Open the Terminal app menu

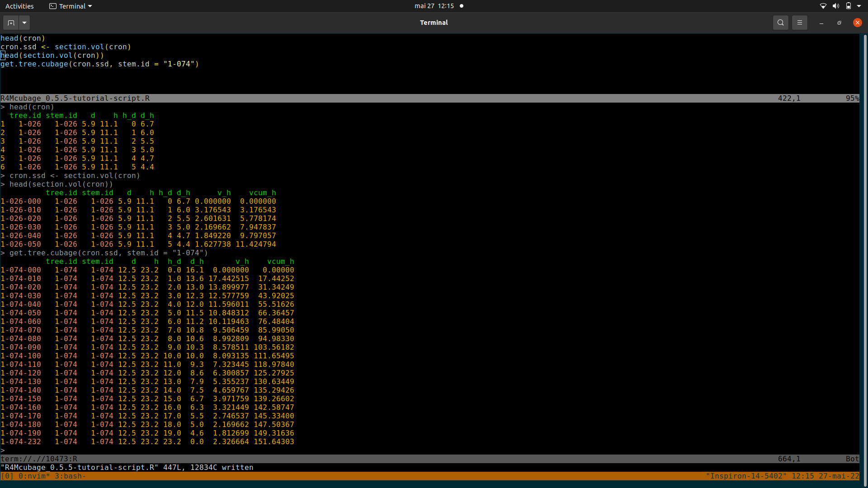pyautogui.click(x=71, y=6)
